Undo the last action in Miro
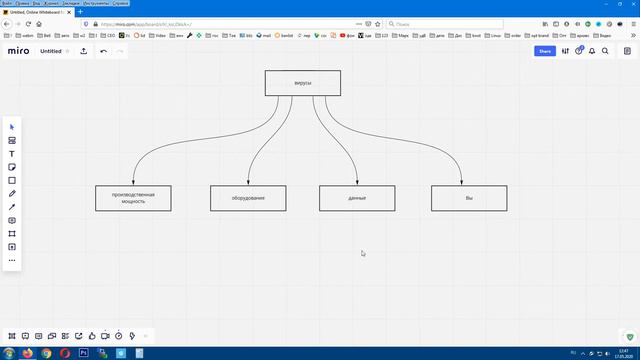The height and width of the screenshot is (360, 640). click(104, 51)
